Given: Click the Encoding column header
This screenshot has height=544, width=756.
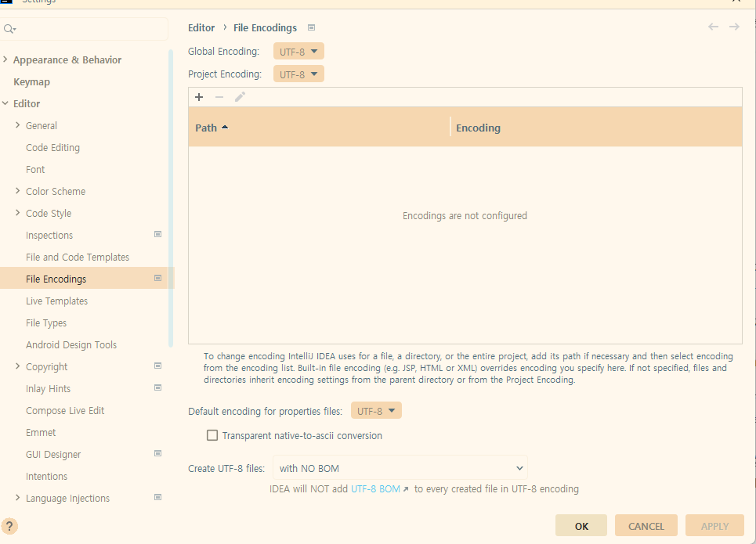Looking at the screenshot, I should 596,128.
